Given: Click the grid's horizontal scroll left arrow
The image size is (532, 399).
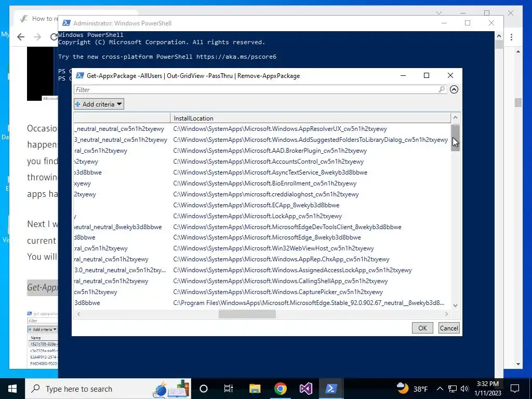Looking at the screenshot, I should (x=78, y=314).
